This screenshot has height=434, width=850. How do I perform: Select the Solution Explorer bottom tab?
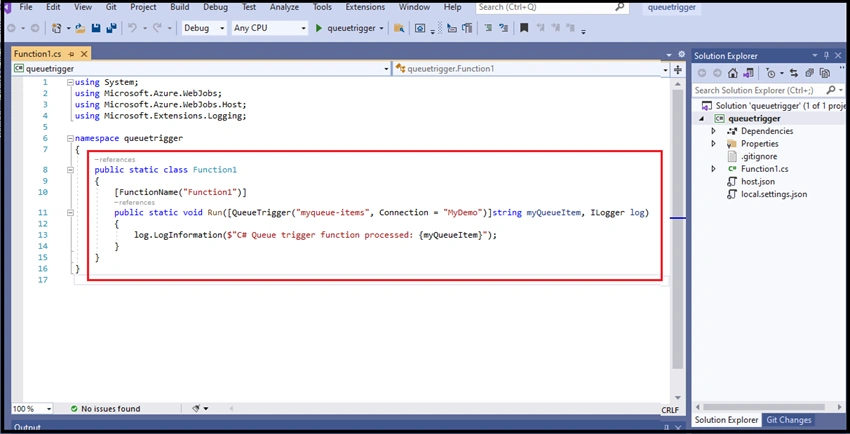(x=726, y=420)
